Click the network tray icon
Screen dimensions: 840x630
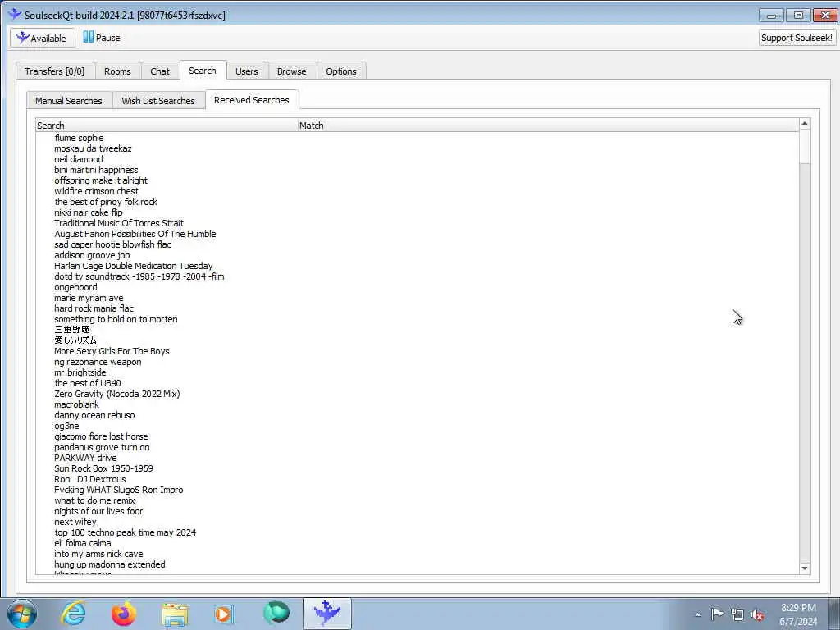[737, 614]
